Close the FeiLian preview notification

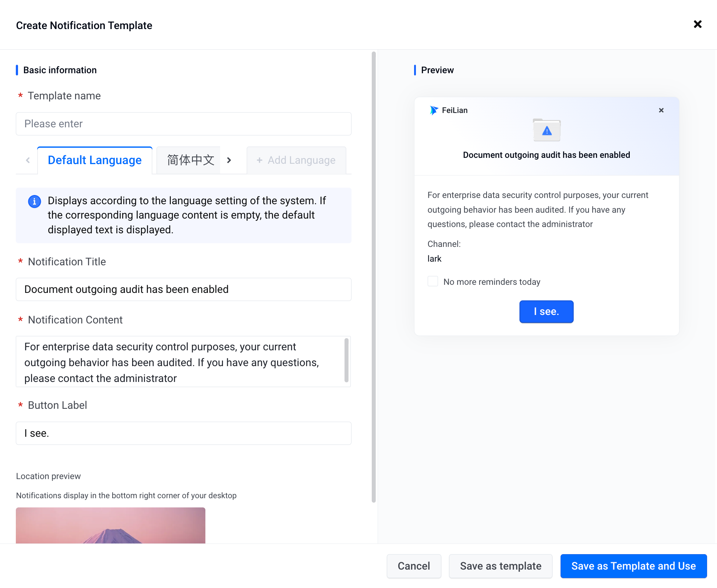[661, 110]
